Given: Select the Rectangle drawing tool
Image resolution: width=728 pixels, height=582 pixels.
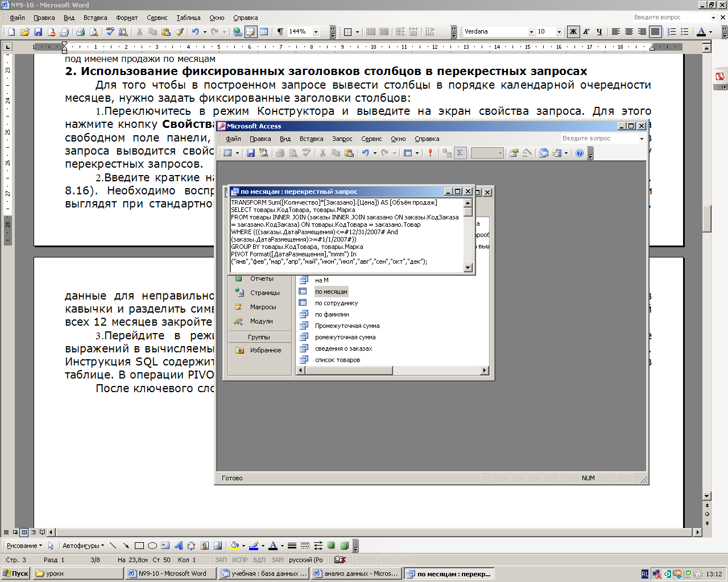Looking at the screenshot, I should coord(139,546).
